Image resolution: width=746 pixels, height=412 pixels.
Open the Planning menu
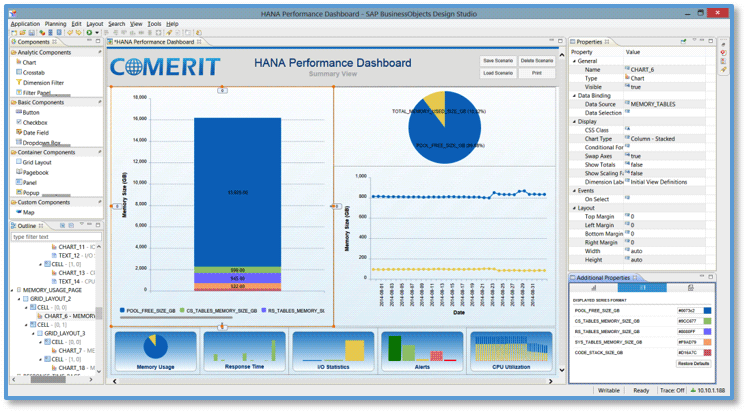(x=55, y=23)
